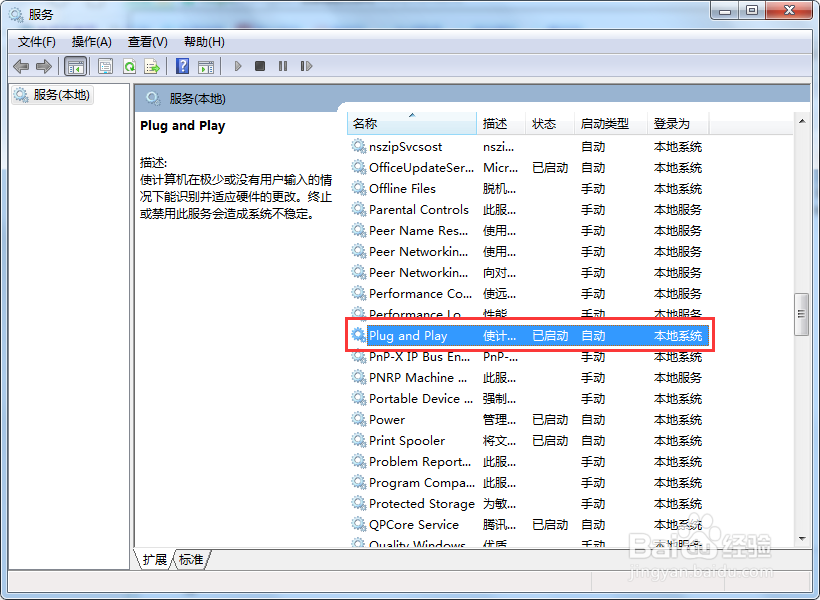
Task: Click the Services window title bar icon
Action: point(16,15)
